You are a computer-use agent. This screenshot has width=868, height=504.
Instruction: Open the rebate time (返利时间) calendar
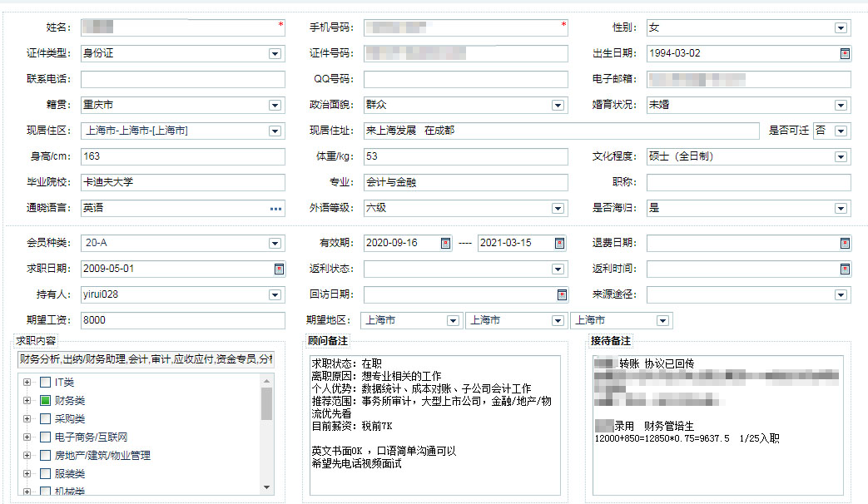point(845,269)
